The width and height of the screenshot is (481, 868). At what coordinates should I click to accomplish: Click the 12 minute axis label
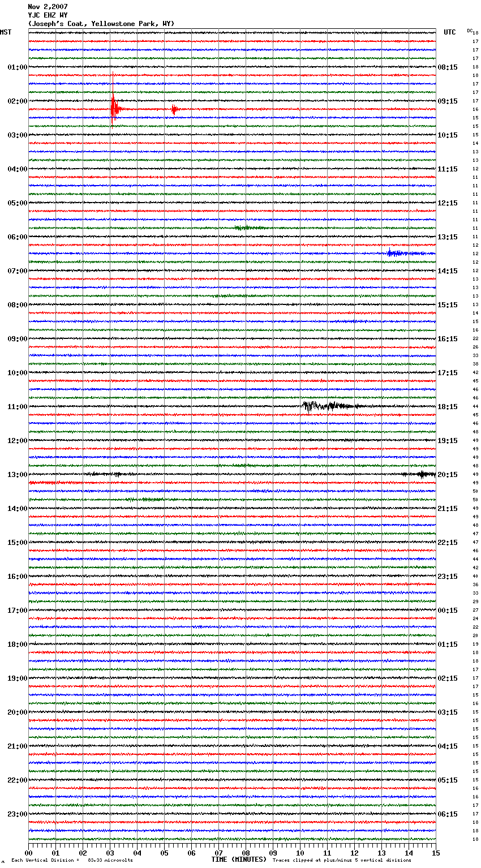[x=354, y=853]
